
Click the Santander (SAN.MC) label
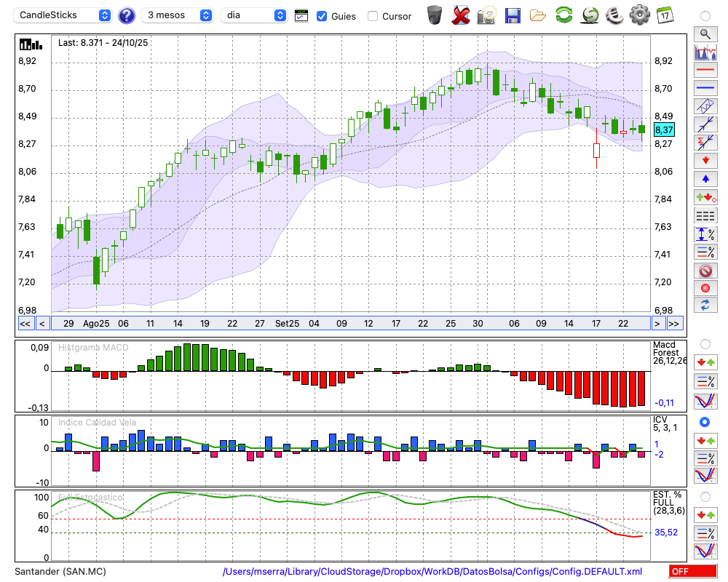click(60, 571)
